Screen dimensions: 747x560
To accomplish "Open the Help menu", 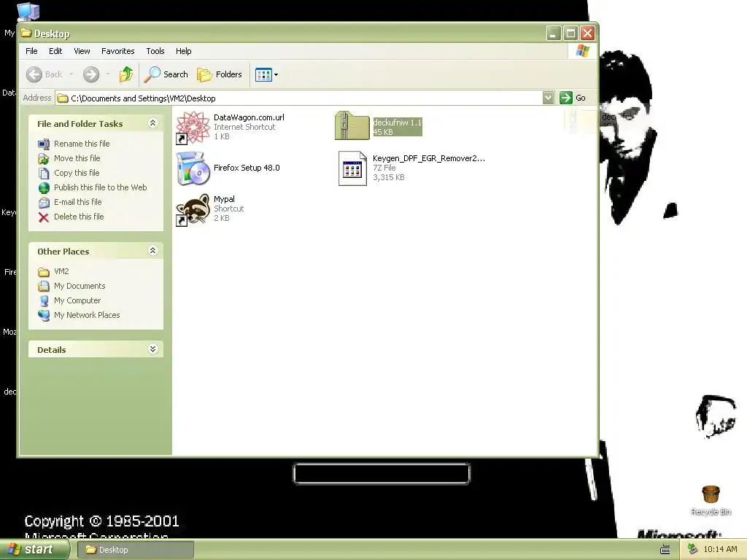I will (x=183, y=51).
